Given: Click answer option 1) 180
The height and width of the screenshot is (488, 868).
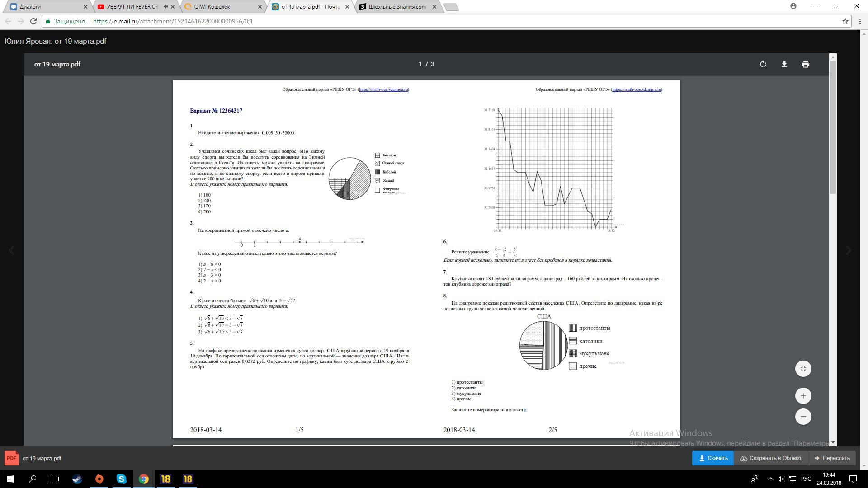Looking at the screenshot, I should point(204,195).
